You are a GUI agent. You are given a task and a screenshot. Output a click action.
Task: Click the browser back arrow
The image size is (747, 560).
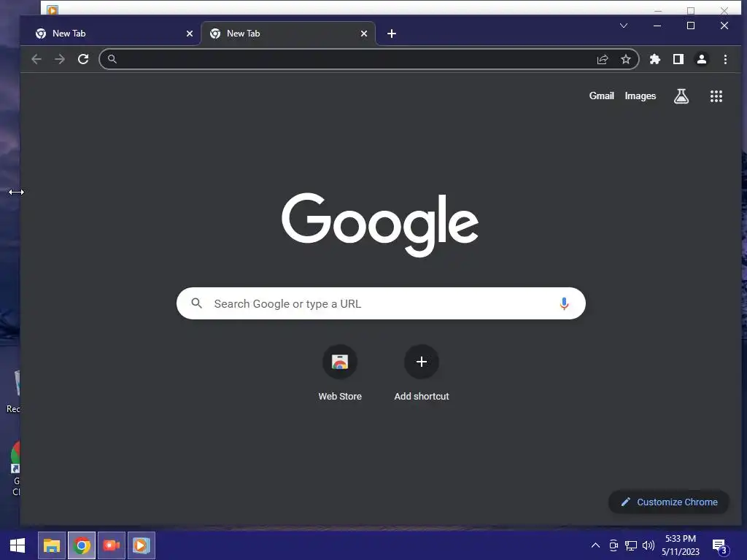tap(36, 59)
